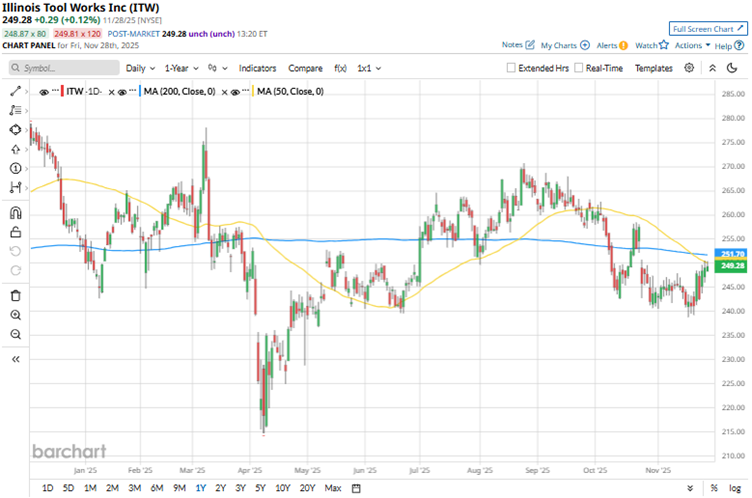
Task: Click the Symbol search field
Action: (60, 68)
